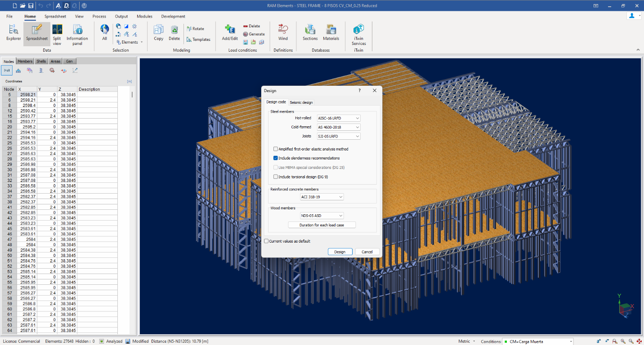Add or edit load conditions
Image resolution: width=644 pixels, height=345 pixels.
coord(230,33)
